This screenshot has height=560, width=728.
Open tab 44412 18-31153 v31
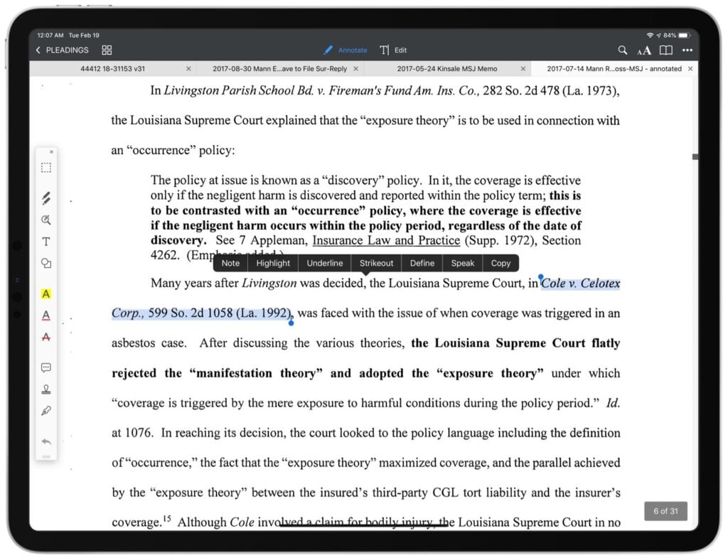(112, 69)
